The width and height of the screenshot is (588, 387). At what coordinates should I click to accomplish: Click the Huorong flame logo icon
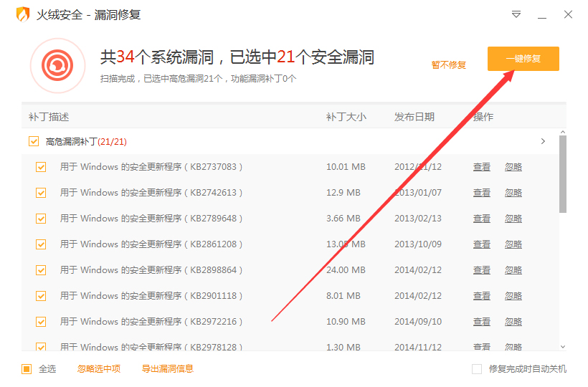pos(23,14)
